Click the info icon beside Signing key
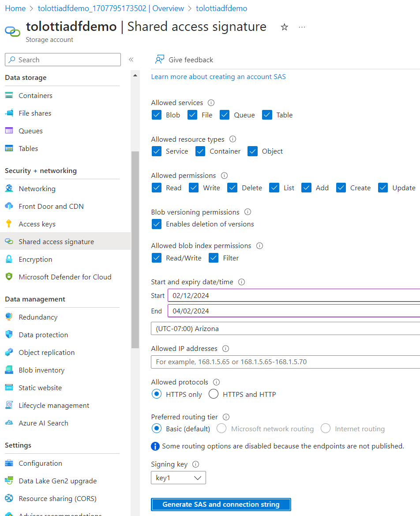 point(196,464)
